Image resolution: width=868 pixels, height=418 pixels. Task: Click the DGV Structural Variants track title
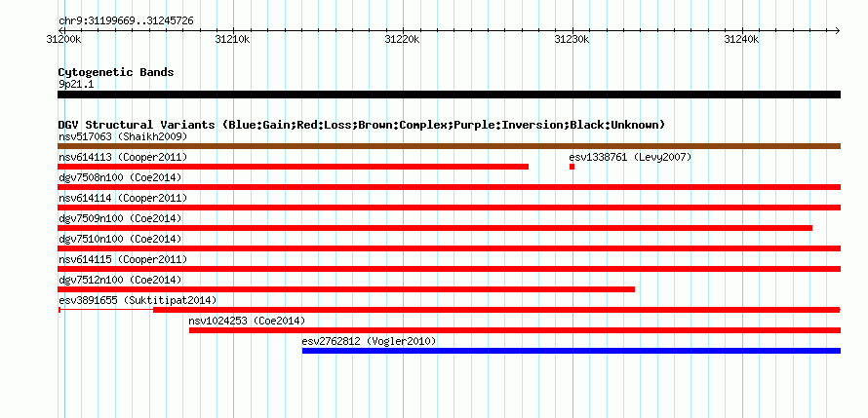coord(361,125)
